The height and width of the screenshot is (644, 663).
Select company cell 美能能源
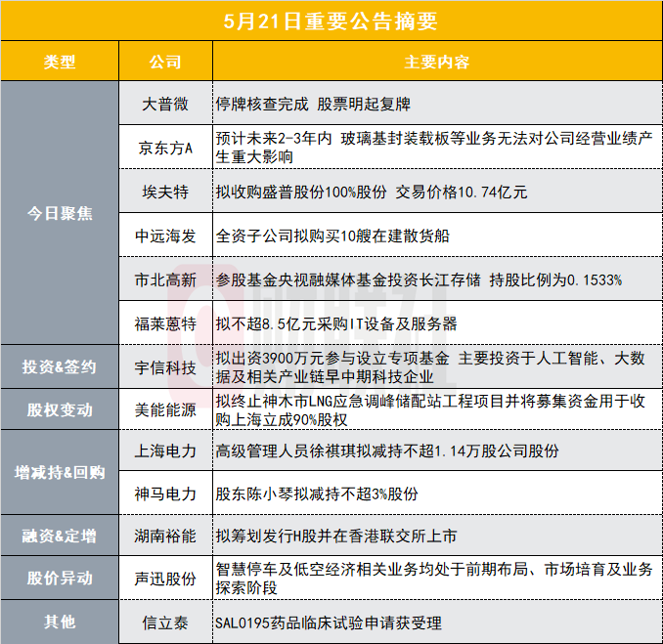click(x=165, y=409)
